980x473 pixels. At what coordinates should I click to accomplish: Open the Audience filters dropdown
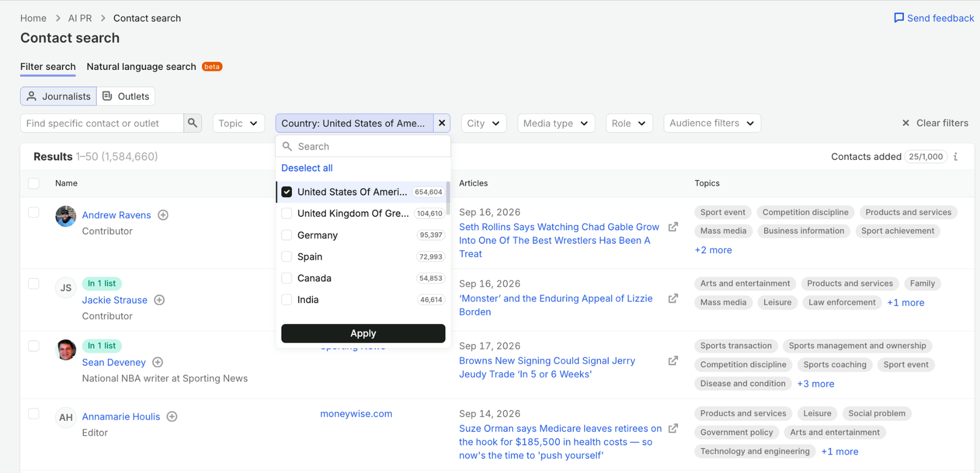712,123
